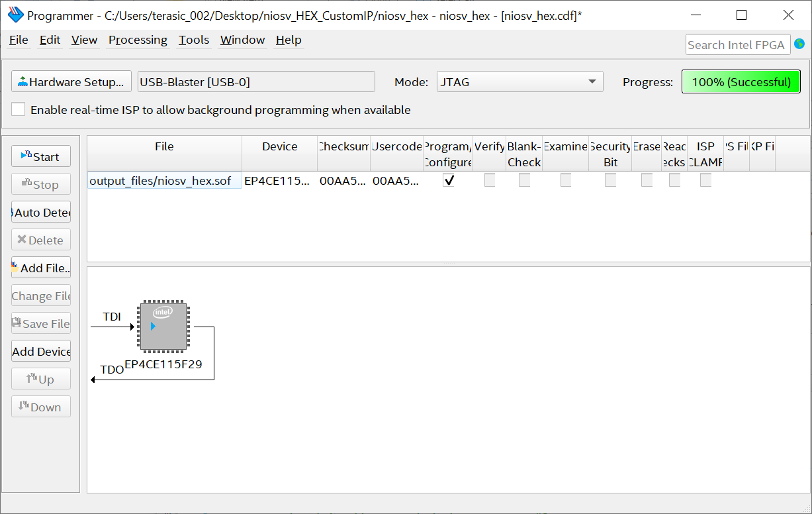This screenshot has height=514, width=812.
Task: Click the Delete button
Action: coord(41,240)
